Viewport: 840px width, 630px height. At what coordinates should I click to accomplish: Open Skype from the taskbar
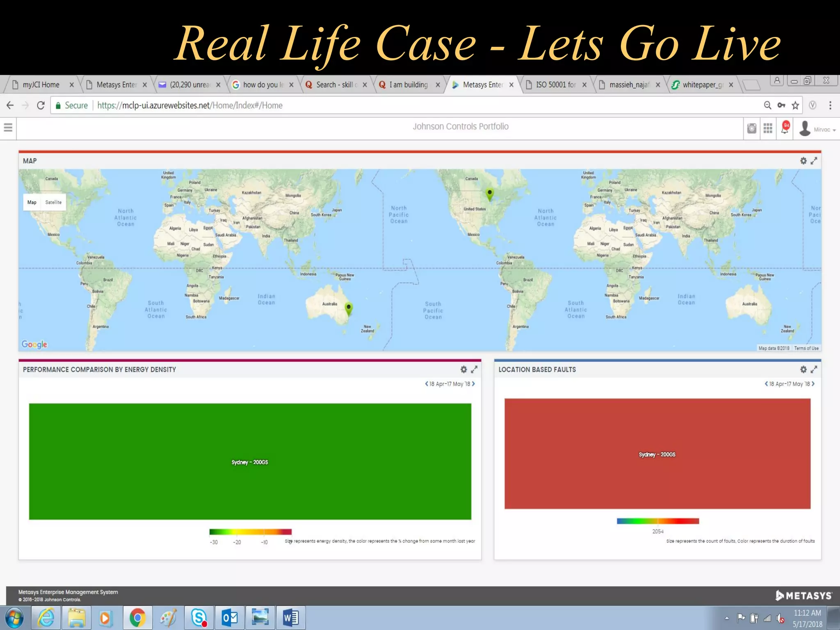tap(199, 618)
